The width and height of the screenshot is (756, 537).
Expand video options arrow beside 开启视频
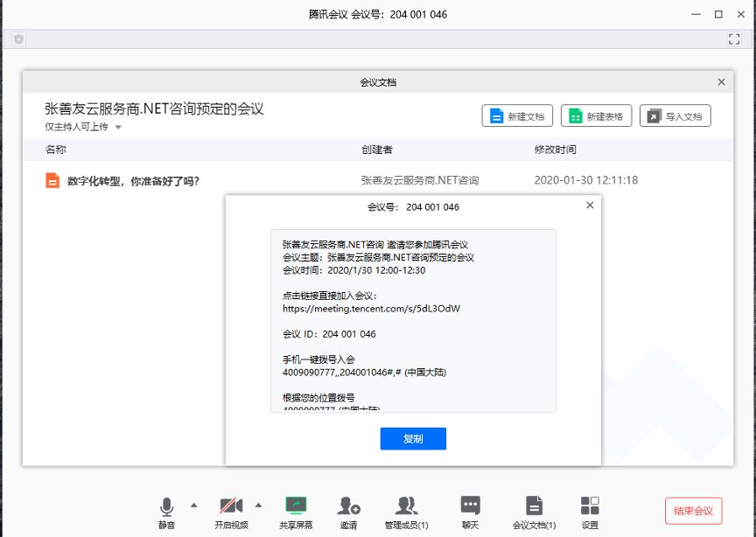(258, 506)
